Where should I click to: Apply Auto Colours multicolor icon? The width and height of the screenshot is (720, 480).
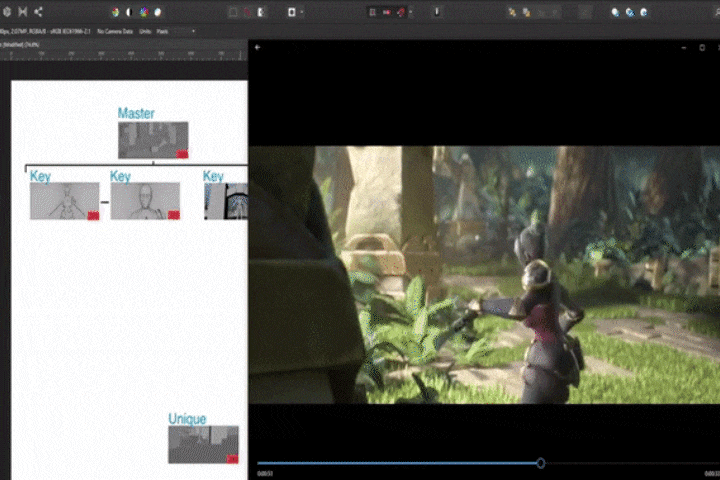(x=144, y=12)
